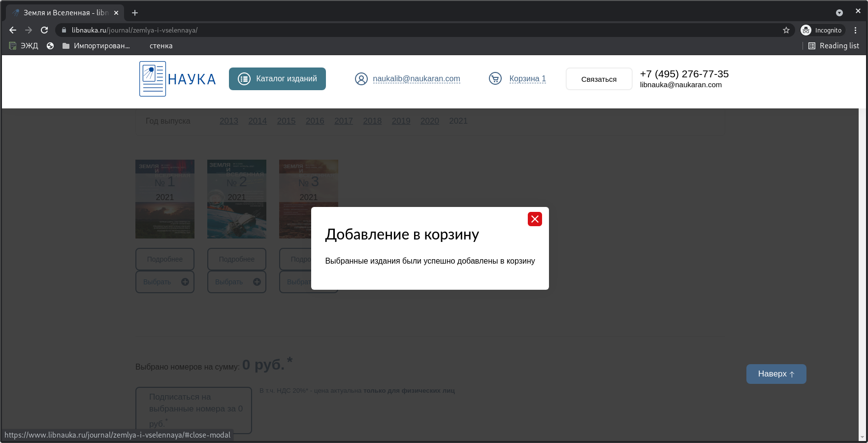Reload the current page
Viewport: 868px width, 443px height.
(44, 30)
